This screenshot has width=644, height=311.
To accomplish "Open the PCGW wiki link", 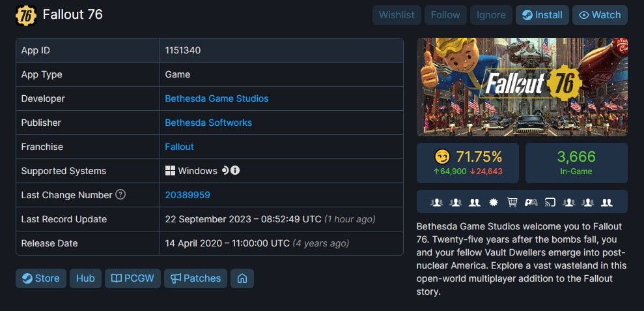I will pyautogui.click(x=133, y=278).
